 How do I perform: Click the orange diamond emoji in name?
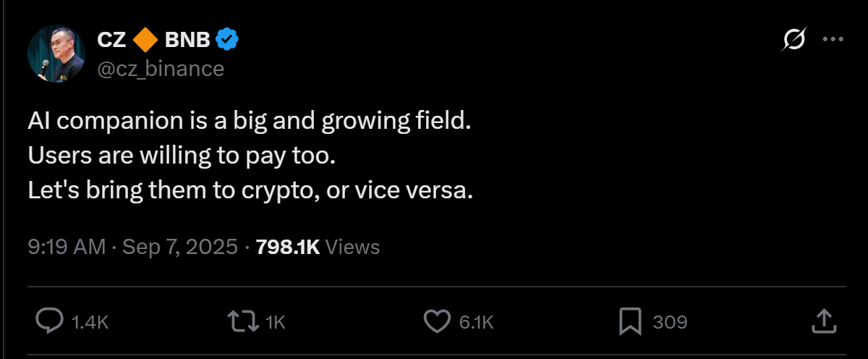(x=144, y=41)
